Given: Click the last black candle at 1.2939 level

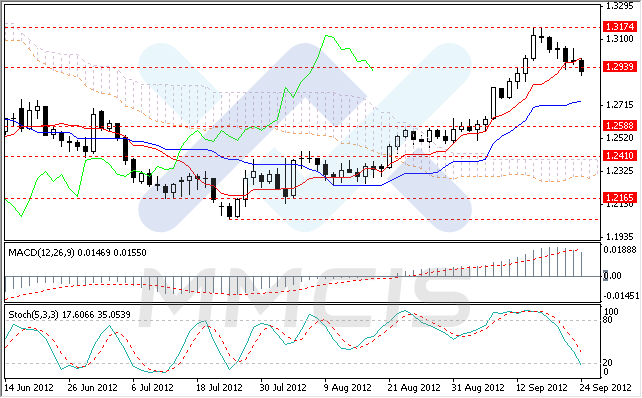Looking at the screenshot, I should point(581,66).
